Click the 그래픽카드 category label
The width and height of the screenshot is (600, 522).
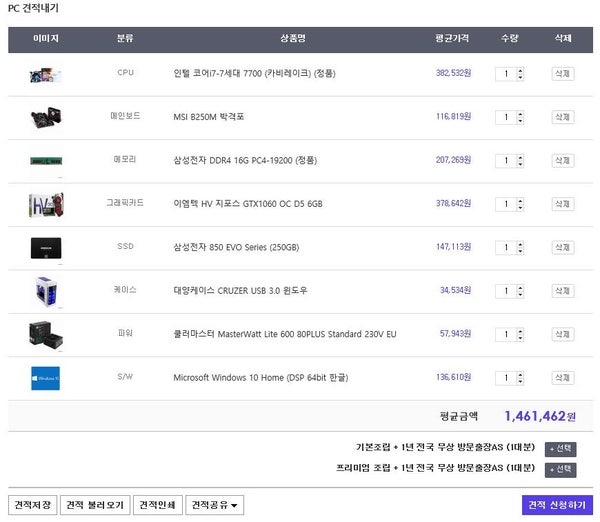point(125,202)
